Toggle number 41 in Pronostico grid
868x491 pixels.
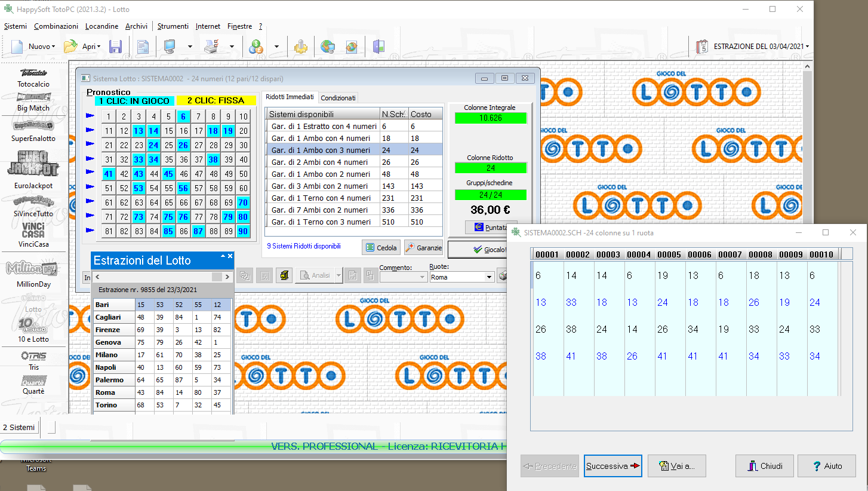click(x=109, y=174)
